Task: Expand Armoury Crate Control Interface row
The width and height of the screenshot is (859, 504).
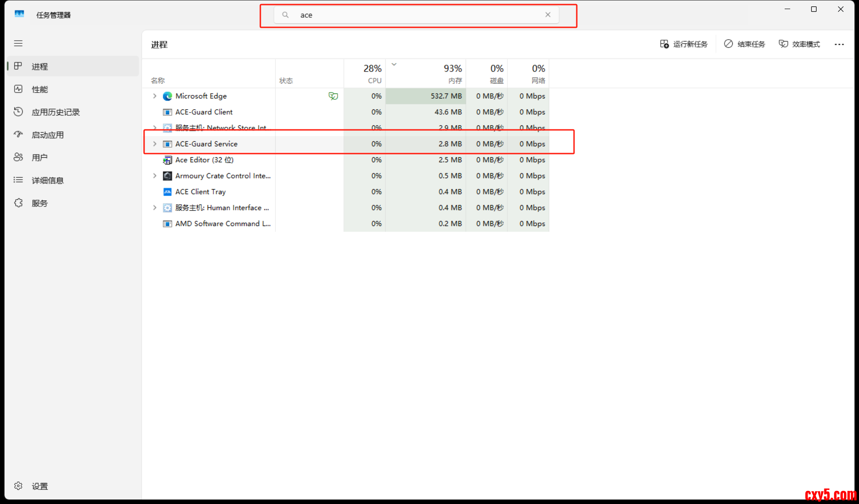Action: point(155,176)
